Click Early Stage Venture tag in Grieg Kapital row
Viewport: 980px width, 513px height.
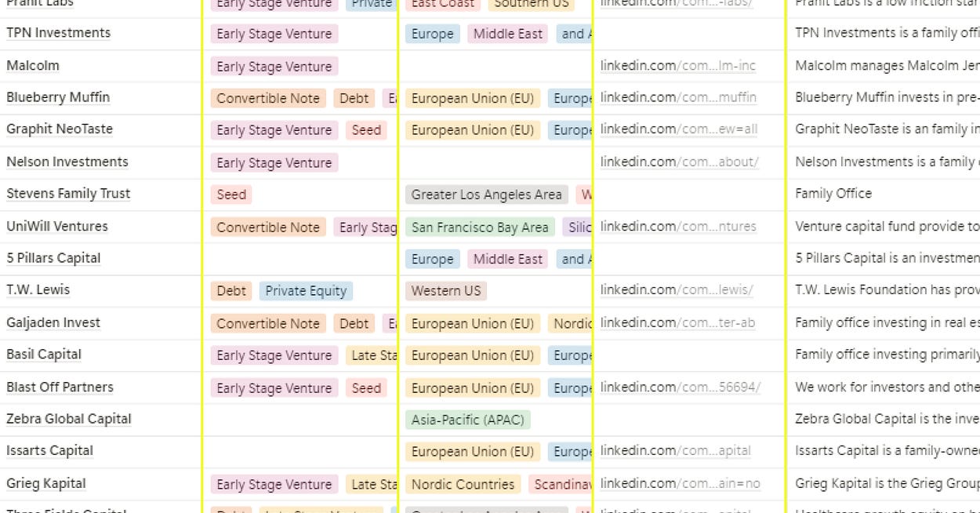(274, 485)
